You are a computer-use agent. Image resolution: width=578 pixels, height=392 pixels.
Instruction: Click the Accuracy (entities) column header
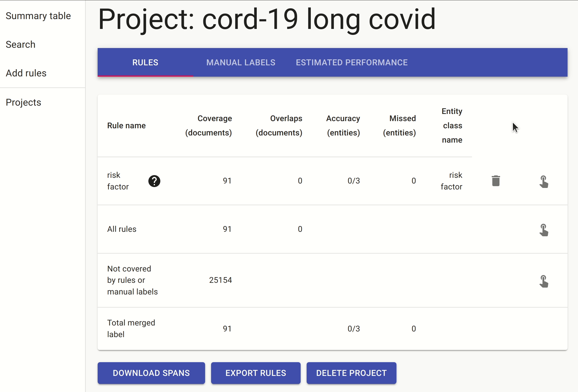[343, 126]
